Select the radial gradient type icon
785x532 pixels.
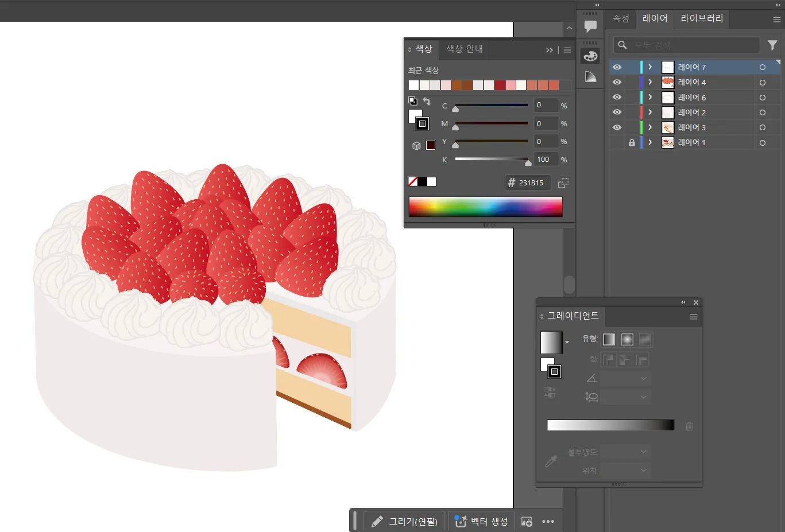pyautogui.click(x=627, y=339)
